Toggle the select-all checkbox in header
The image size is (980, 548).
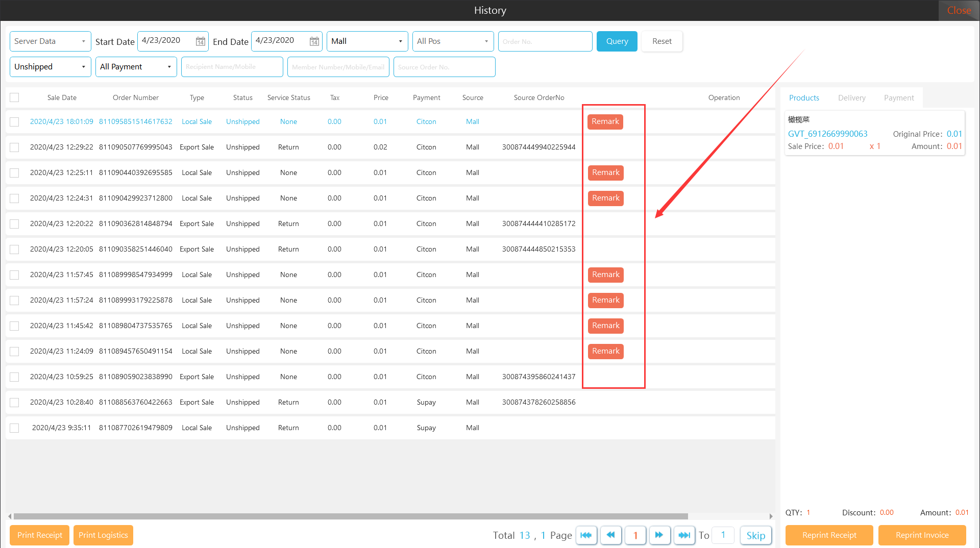click(14, 97)
